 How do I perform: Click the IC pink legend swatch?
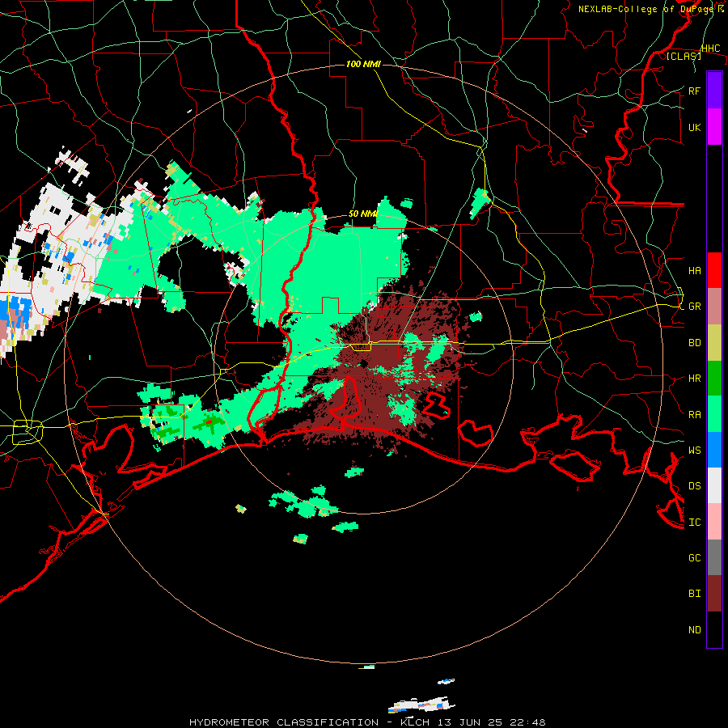point(714,522)
